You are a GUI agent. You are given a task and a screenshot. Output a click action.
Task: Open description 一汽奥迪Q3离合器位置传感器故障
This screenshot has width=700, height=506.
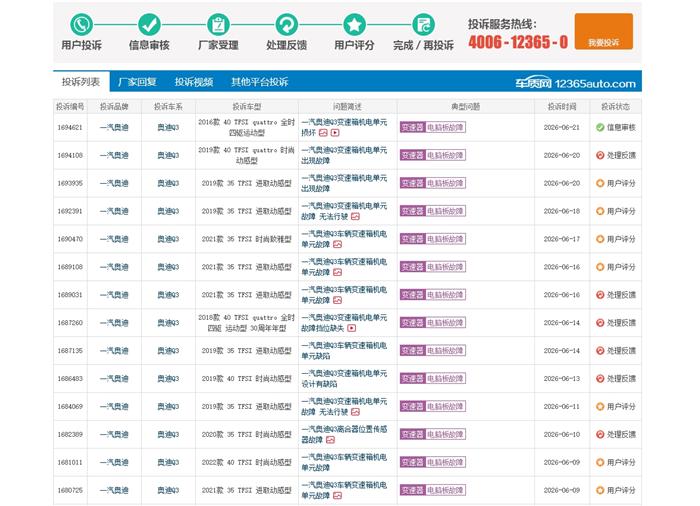pyautogui.click(x=344, y=434)
